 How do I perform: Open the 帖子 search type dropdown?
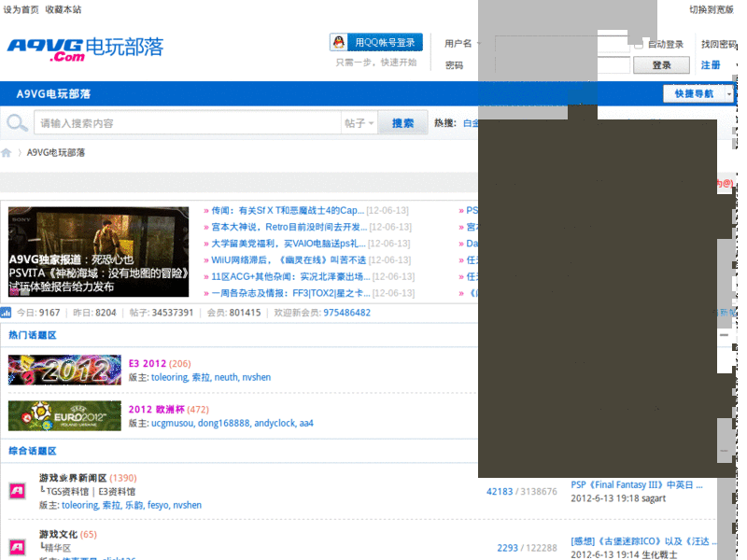pyautogui.click(x=359, y=123)
